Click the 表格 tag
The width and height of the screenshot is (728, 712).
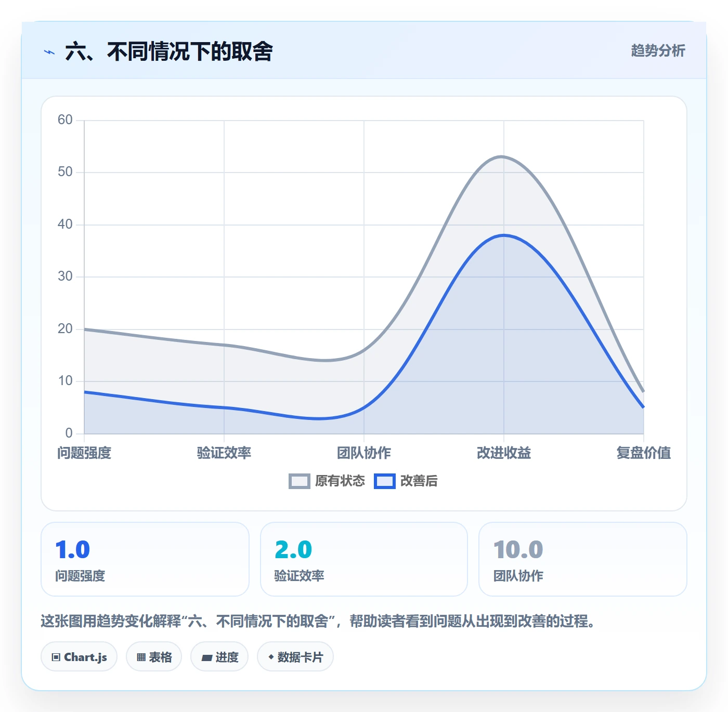(154, 657)
